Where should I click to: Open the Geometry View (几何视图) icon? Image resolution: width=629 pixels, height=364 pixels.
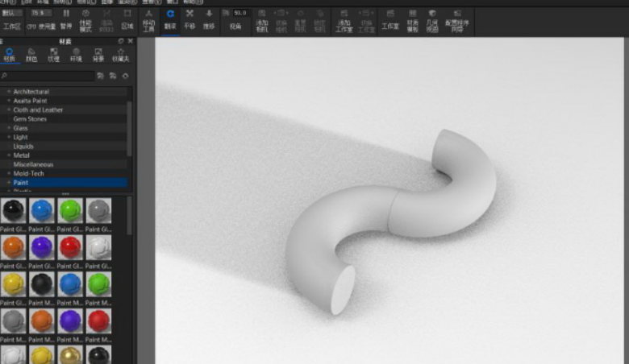[x=432, y=19]
